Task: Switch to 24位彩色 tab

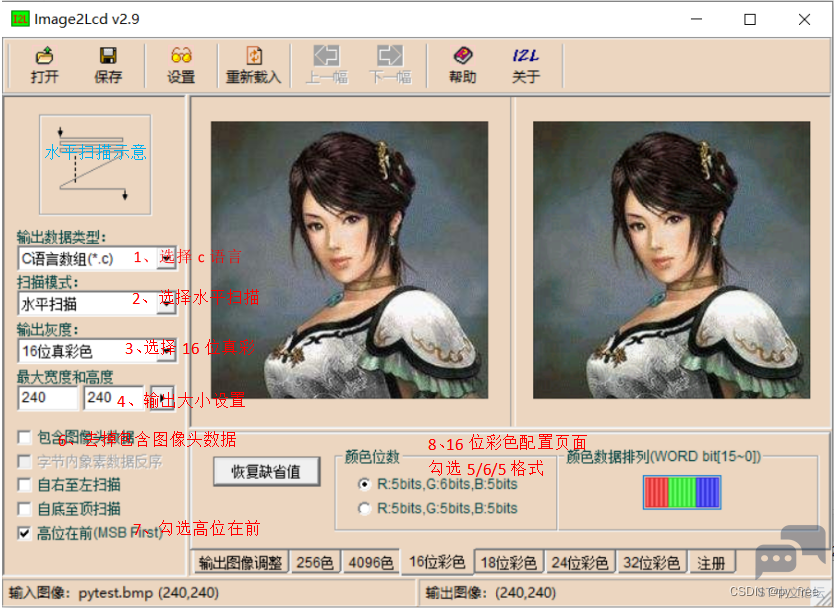Action: point(580,562)
